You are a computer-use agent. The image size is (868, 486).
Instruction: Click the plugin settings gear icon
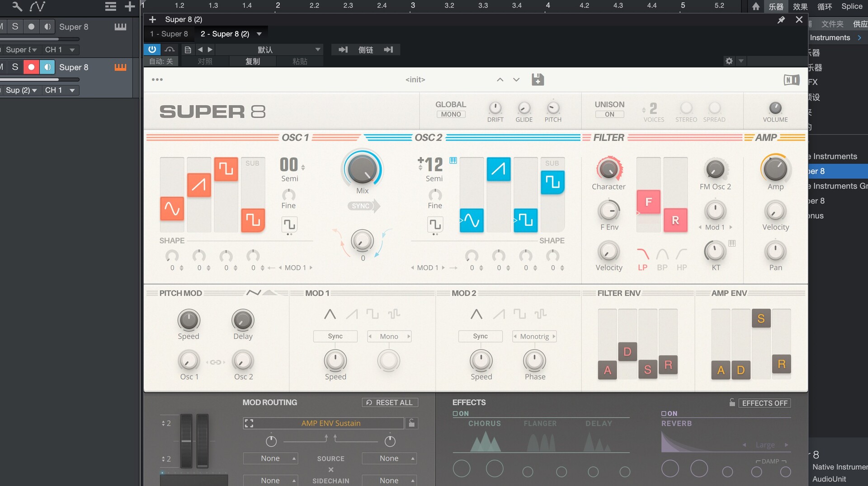click(729, 61)
